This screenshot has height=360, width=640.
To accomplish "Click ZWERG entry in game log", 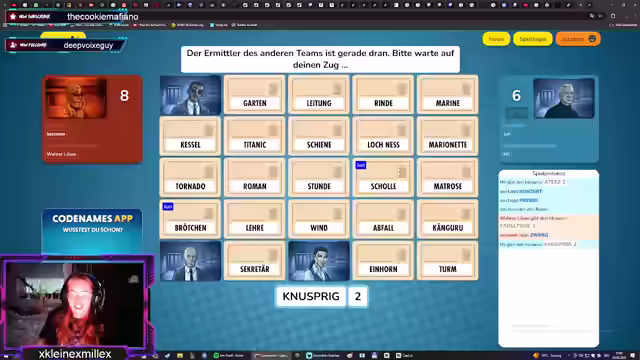I will pos(539,235).
